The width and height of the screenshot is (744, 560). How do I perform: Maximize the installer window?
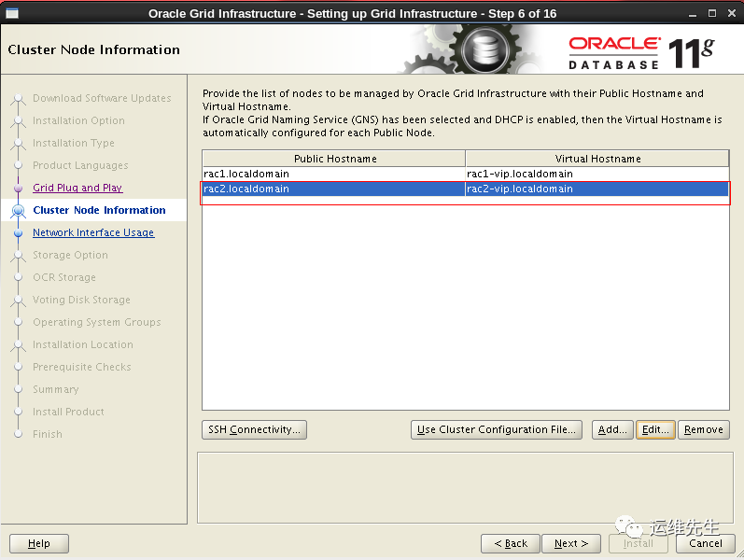click(712, 13)
